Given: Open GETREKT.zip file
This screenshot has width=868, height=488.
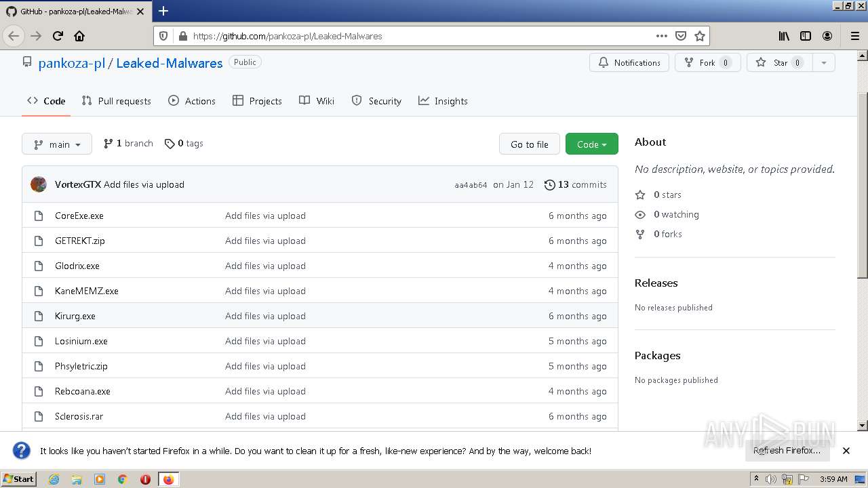Looking at the screenshot, I should pos(80,241).
